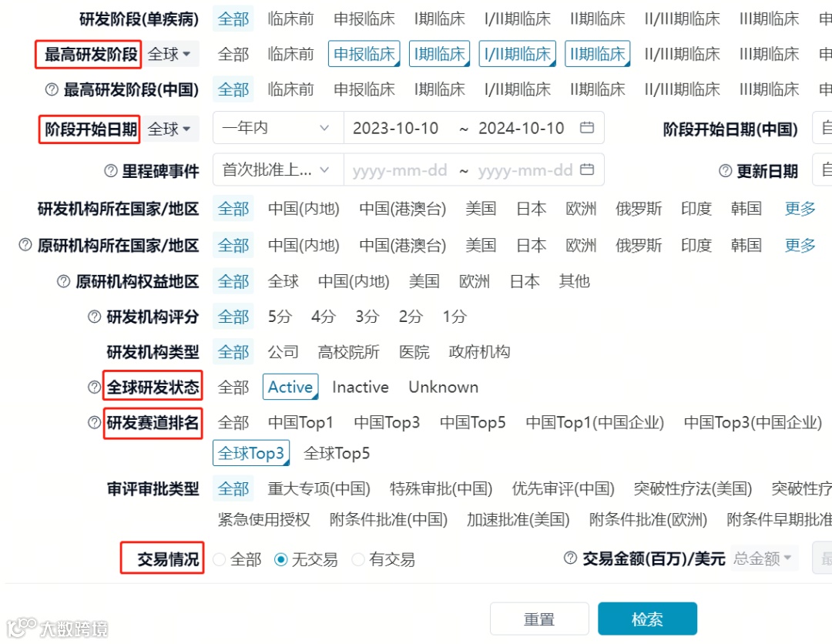Viewport: 832px width, 644px height.
Task: Select 优先审评(中国) review type
Action: [x=563, y=488]
